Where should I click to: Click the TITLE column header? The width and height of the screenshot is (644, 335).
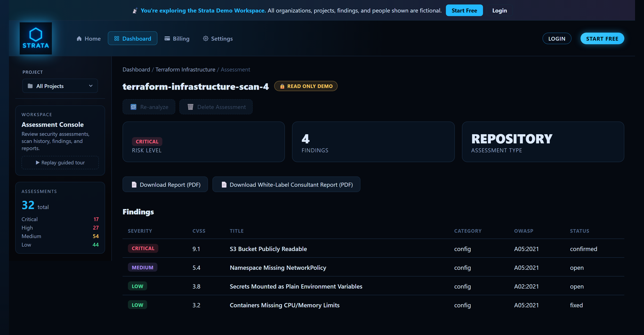tap(236, 231)
